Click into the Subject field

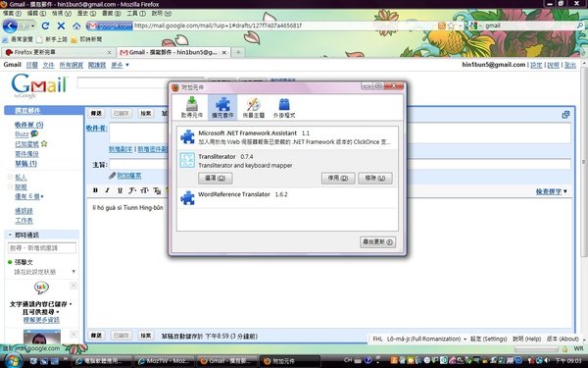pyautogui.click(x=340, y=164)
